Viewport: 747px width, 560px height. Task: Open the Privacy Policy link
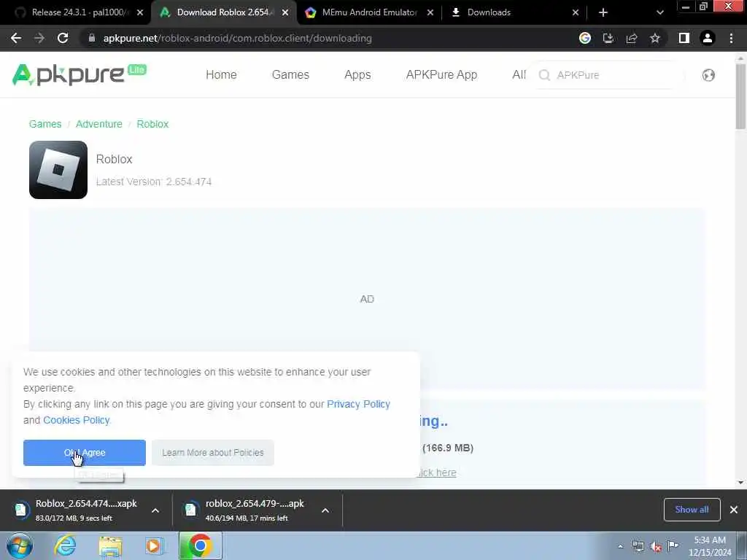(x=358, y=404)
